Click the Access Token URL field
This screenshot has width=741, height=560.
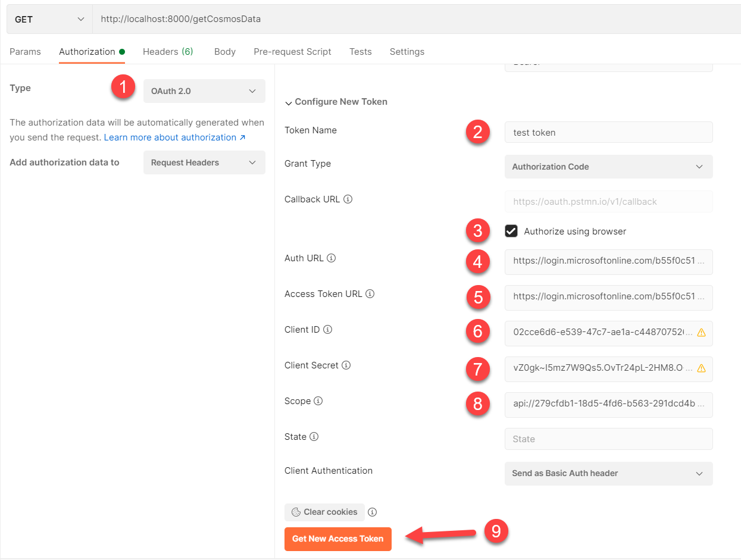(x=608, y=298)
